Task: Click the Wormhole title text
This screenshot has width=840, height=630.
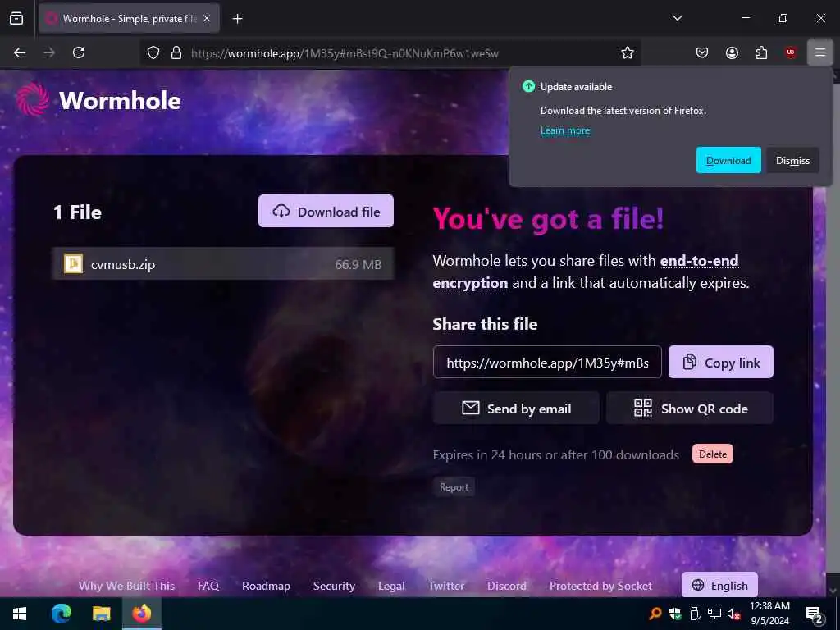Action: click(120, 101)
